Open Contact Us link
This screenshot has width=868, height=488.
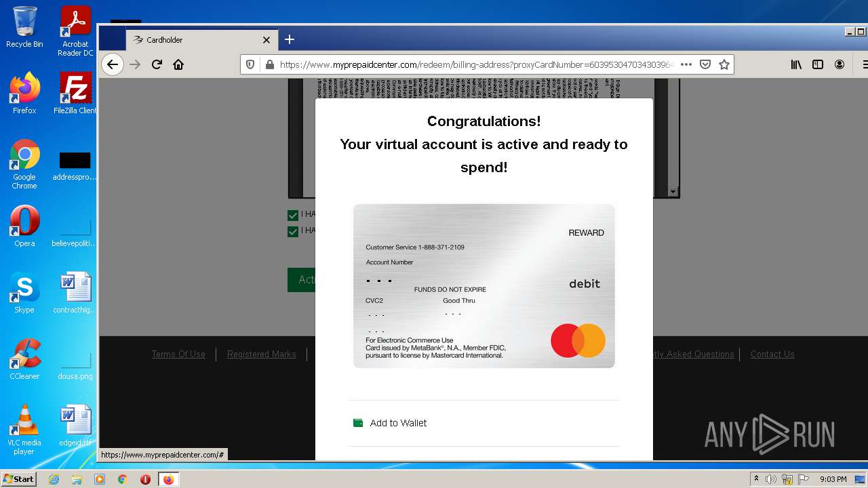point(772,354)
